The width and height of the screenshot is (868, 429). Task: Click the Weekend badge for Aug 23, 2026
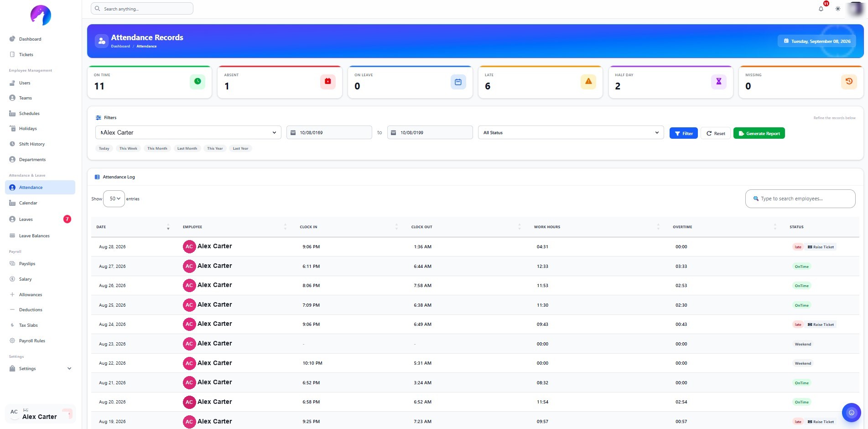pos(803,344)
